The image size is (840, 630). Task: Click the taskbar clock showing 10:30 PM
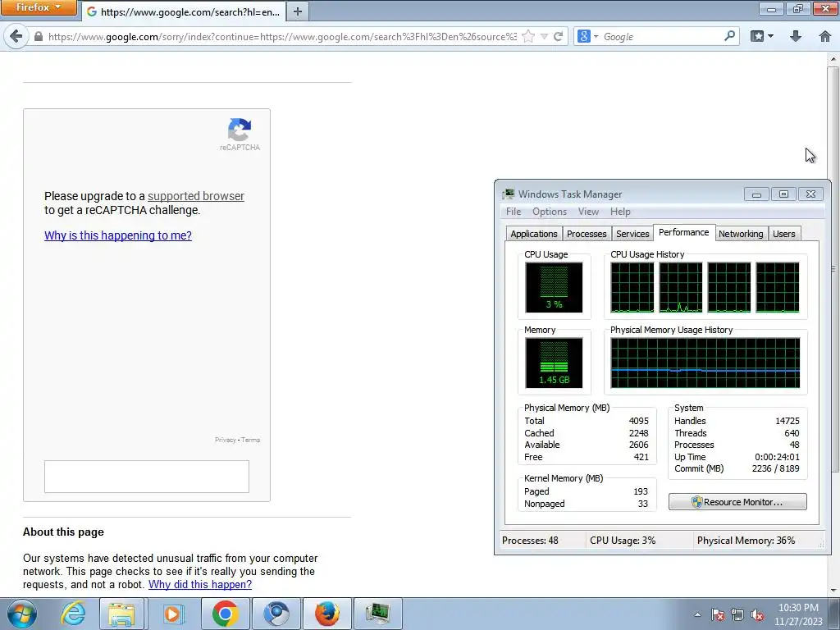pos(798,614)
